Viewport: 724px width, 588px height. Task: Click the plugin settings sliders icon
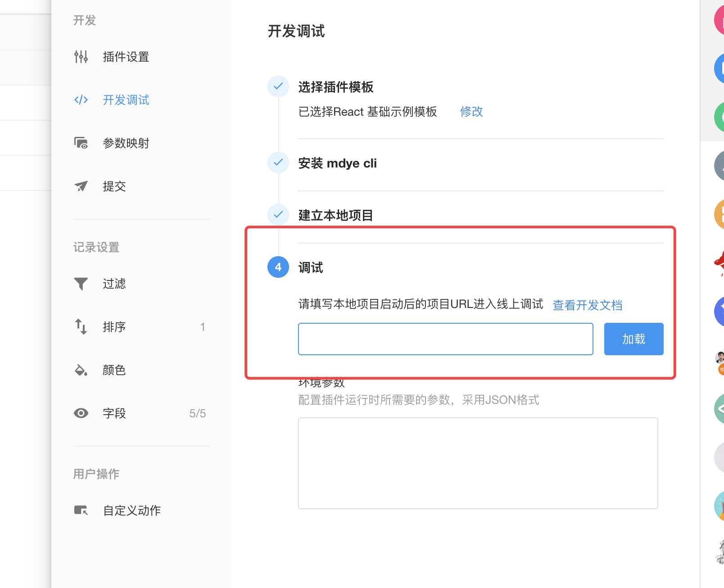pyautogui.click(x=81, y=57)
